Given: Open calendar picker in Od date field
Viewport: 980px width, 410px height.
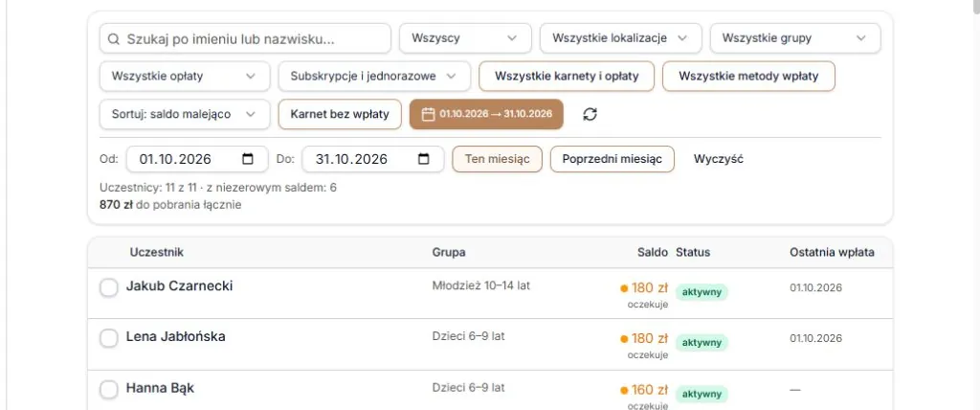Looking at the screenshot, I should 248,159.
